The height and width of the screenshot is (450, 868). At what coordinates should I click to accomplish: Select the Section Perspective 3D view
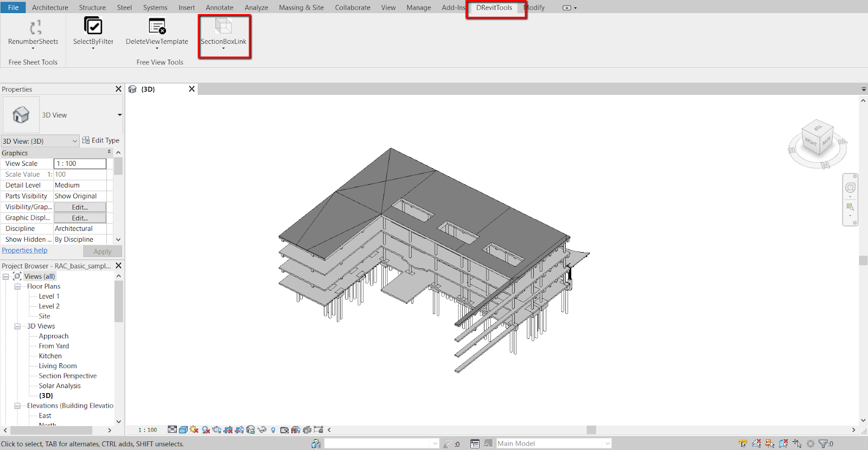68,376
